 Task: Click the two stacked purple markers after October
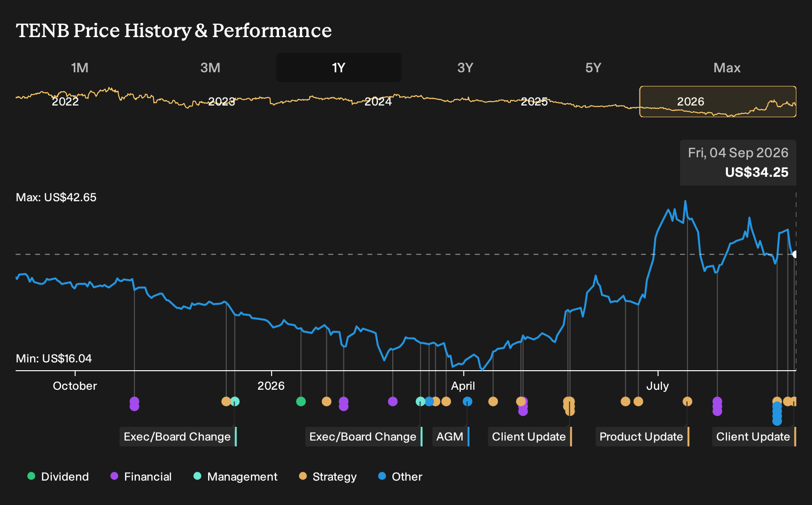134,404
